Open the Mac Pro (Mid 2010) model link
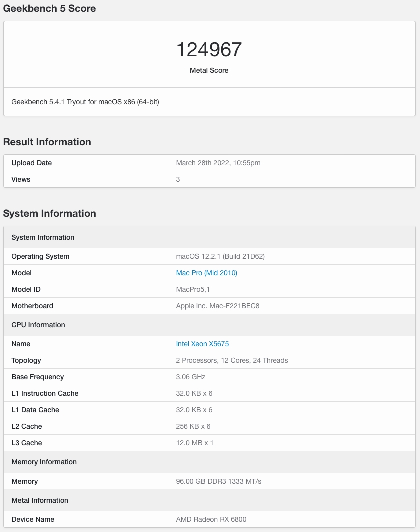 207,273
